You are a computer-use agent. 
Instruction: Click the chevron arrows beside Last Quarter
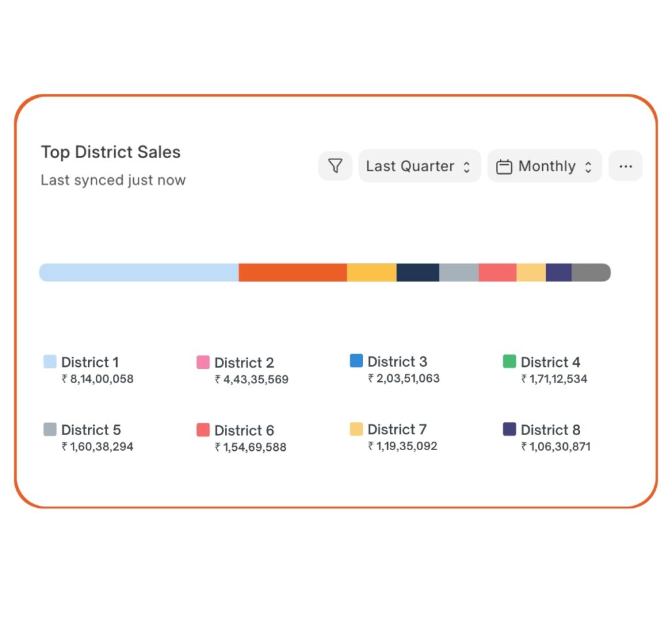[467, 166]
